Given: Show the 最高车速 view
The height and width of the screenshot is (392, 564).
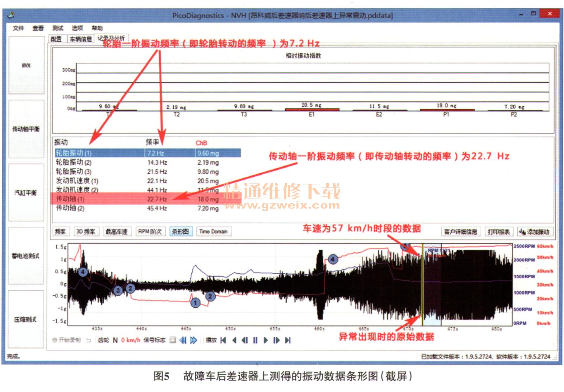Looking at the screenshot, I should [116, 231].
